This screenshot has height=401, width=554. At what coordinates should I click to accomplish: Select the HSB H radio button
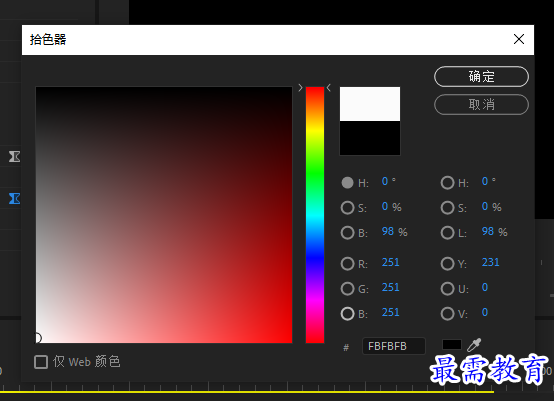coord(347,183)
